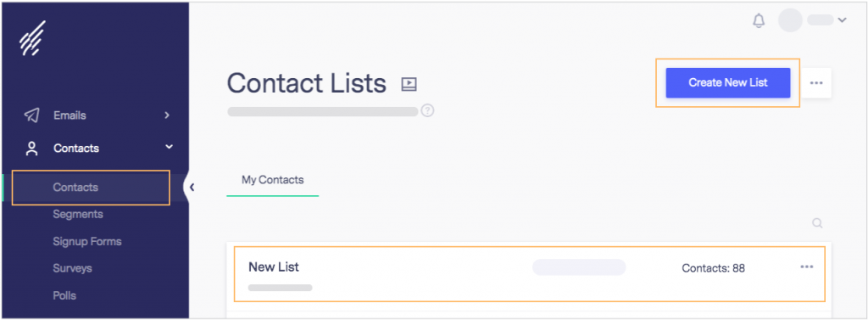Open the notifications bell
Image resolution: width=868 pixels, height=320 pixels.
click(759, 21)
